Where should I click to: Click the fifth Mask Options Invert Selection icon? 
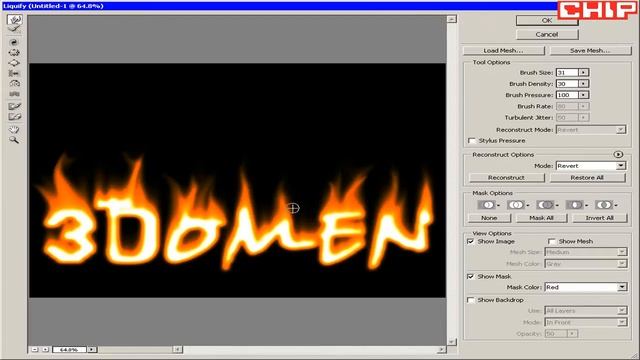[605, 205]
